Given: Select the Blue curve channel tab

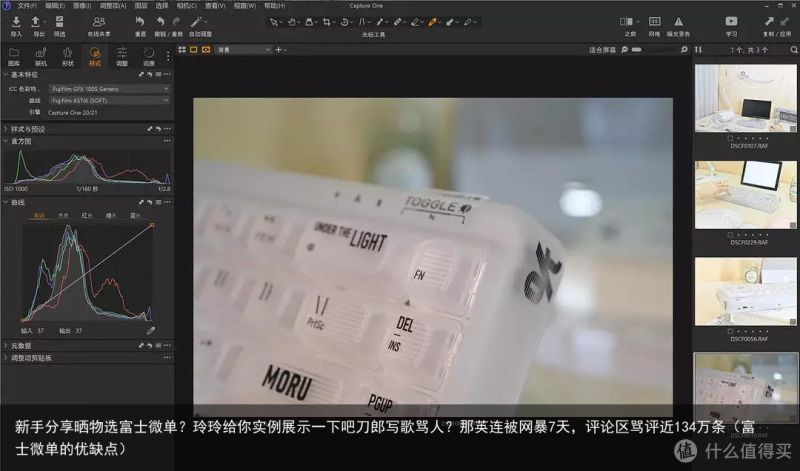Looking at the screenshot, I should (135, 216).
